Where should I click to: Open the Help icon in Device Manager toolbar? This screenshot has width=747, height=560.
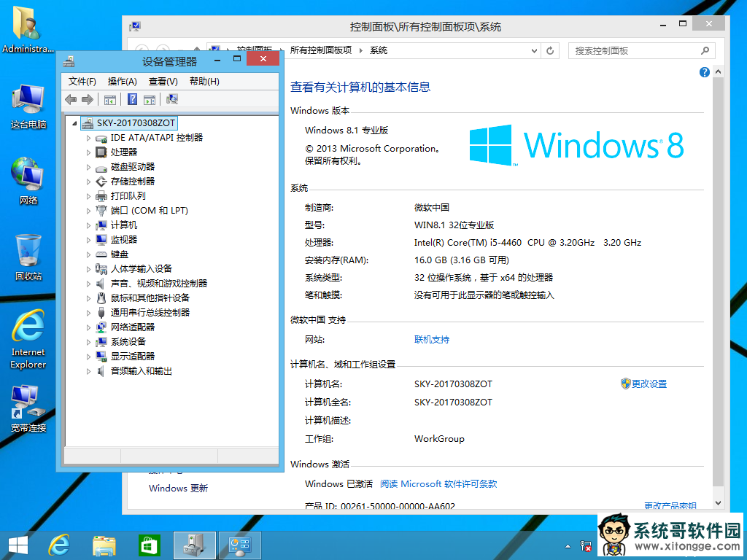[x=133, y=99]
